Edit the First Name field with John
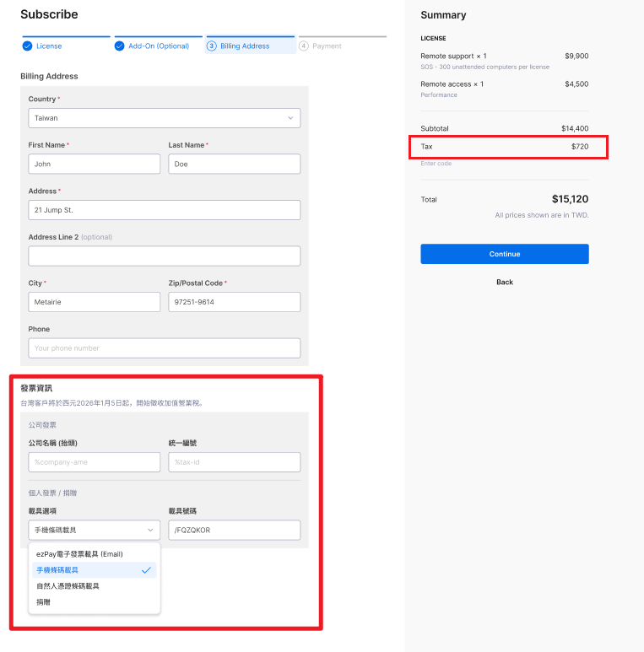 [94, 164]
